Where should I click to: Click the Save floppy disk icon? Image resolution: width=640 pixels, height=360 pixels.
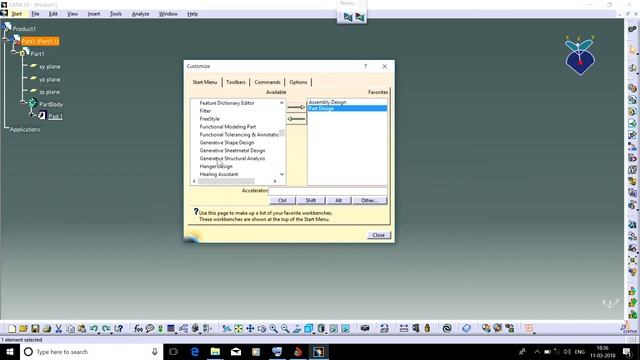tap(35, 329)
